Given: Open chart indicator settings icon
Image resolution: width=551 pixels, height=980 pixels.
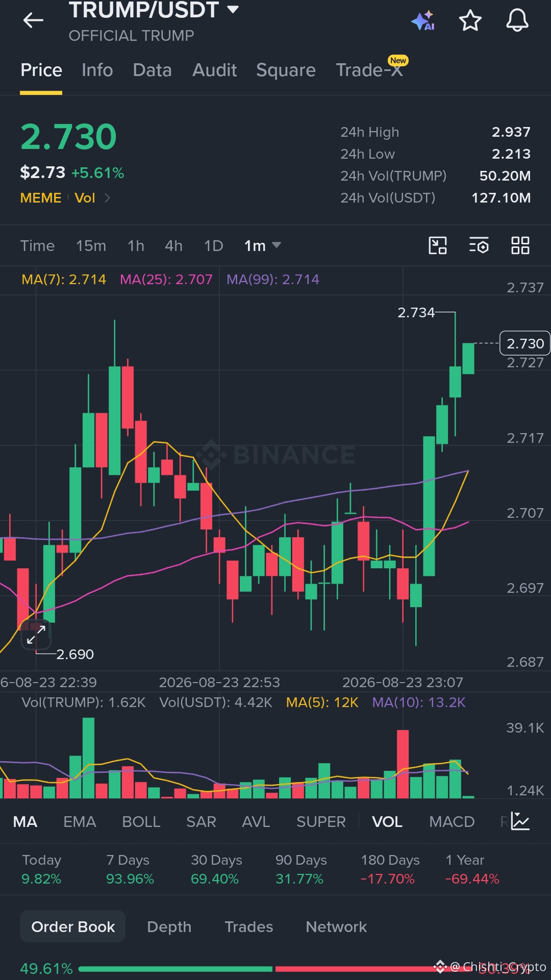Looking at the screenshot, I should pos(479,245).
